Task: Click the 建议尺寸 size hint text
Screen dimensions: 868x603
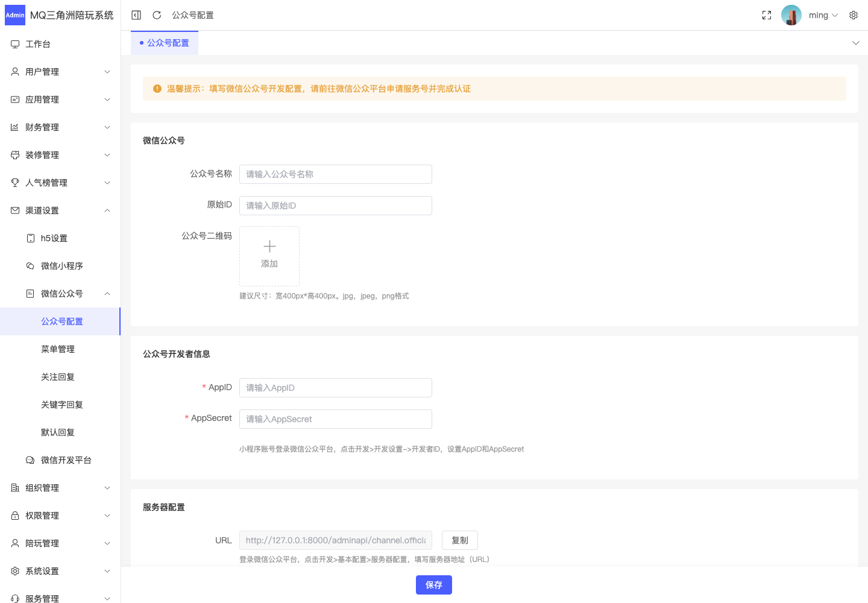Action: pyautogui.click(x=324, y=296)
